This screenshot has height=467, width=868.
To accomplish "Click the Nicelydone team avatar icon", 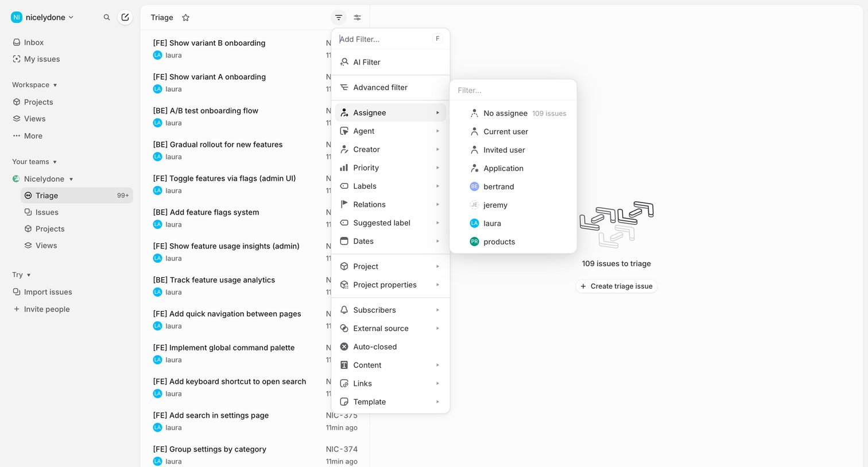I will (16, 179).
